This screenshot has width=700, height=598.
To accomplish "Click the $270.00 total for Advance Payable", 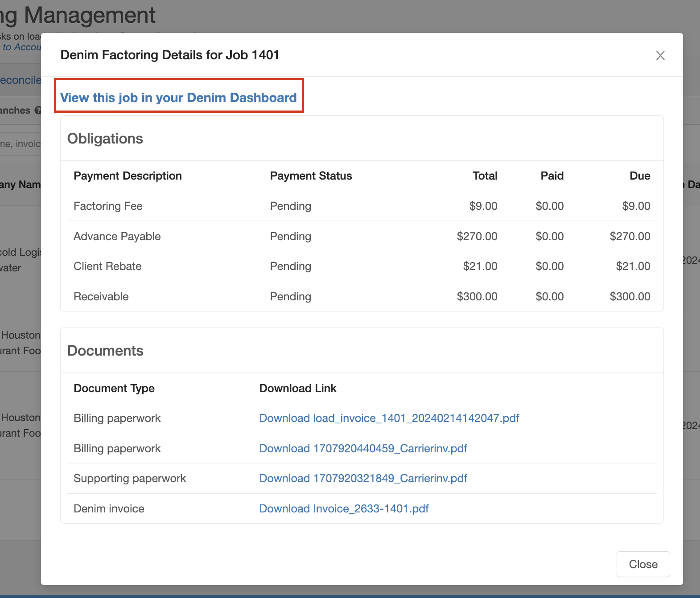I will pos(477,236).
